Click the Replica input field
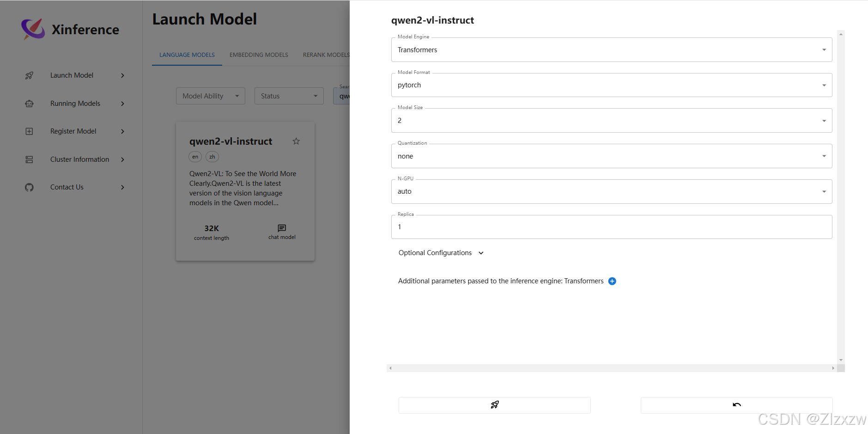 (612, 227)
